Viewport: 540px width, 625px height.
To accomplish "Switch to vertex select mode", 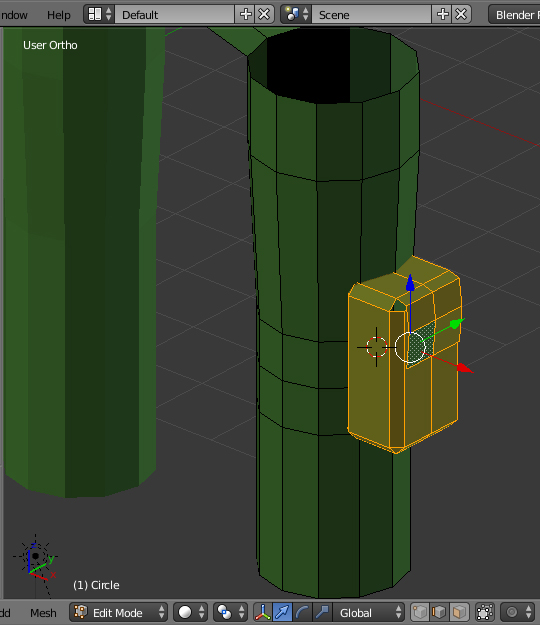I will tap(420, 612).
